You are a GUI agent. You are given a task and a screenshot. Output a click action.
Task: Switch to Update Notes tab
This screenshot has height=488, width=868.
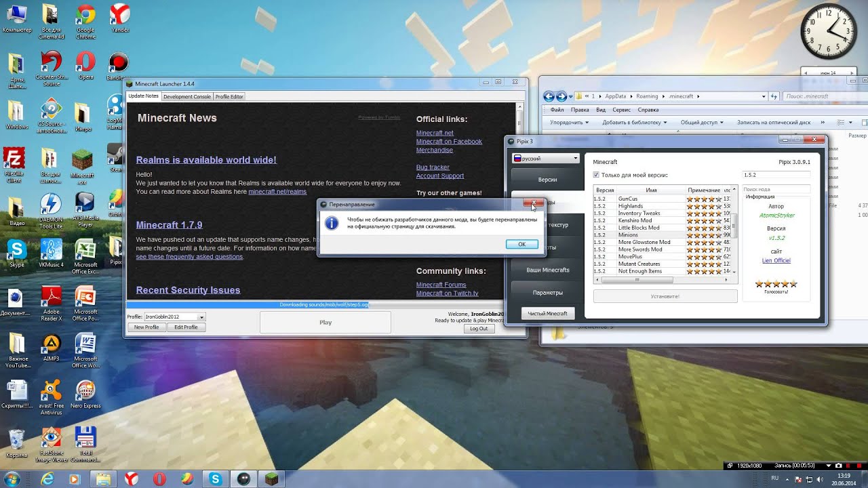click(x=143, y=96)
